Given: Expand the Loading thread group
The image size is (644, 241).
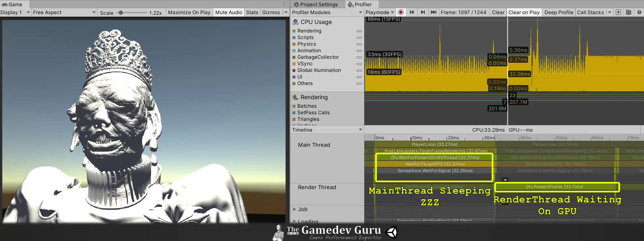Looking at the screenshot, I should pos(294,221).
